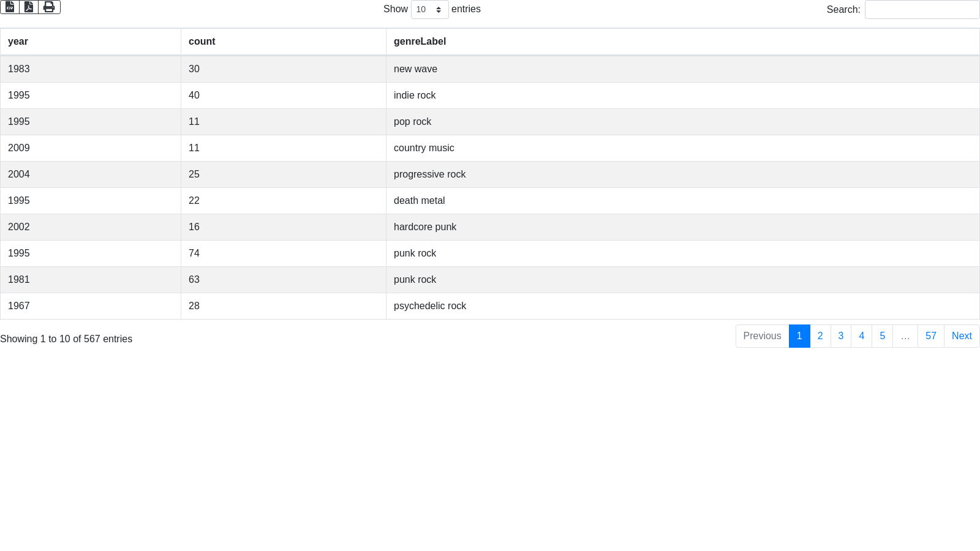Click the hardcore punk genre cell
Viewport: 980px width, 551px height.
(x=425, y=227)
